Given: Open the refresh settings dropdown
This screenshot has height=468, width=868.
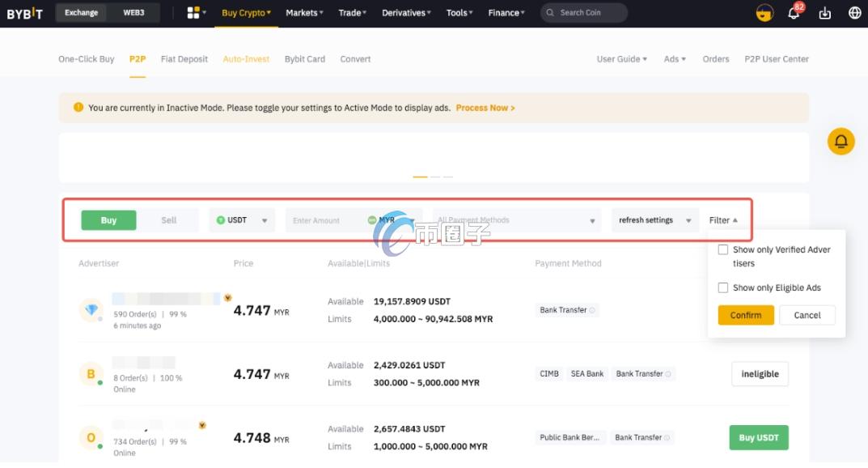Looking at the screenshot, I should click(x=655, y=220).
